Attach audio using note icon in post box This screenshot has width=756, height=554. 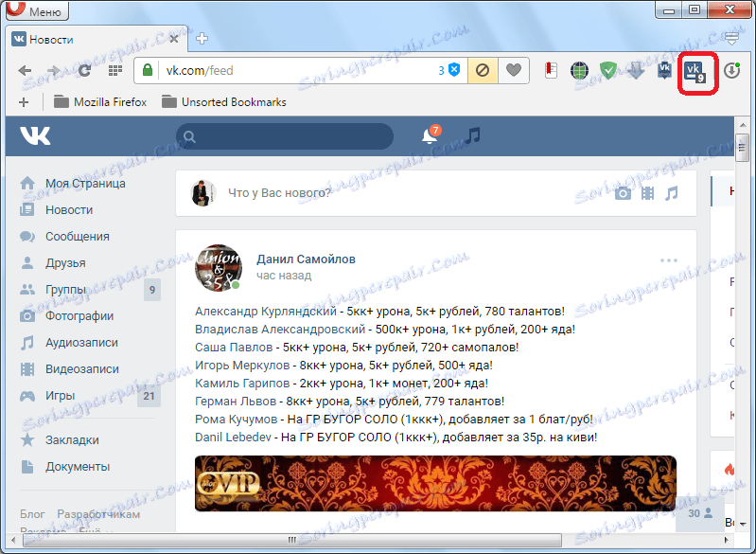[672, 193]
